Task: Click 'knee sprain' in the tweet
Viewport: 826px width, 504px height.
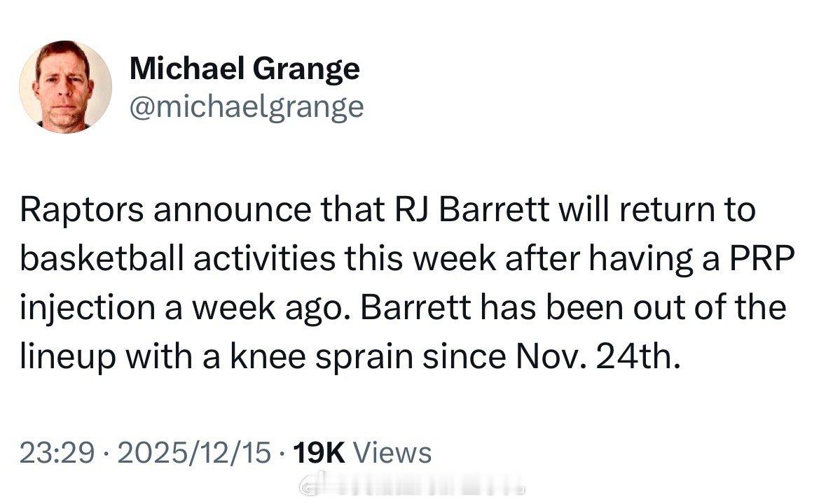Action: click(x=322, y=357)
